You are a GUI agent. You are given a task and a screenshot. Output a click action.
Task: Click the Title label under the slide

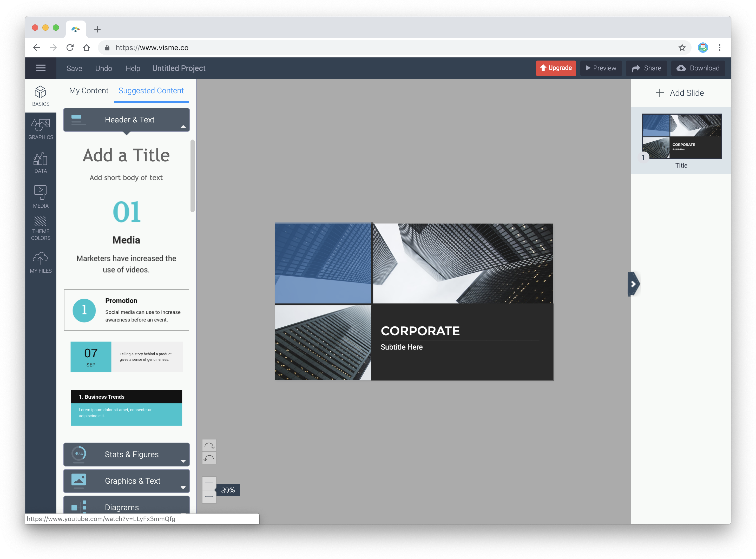coord(681,166)
